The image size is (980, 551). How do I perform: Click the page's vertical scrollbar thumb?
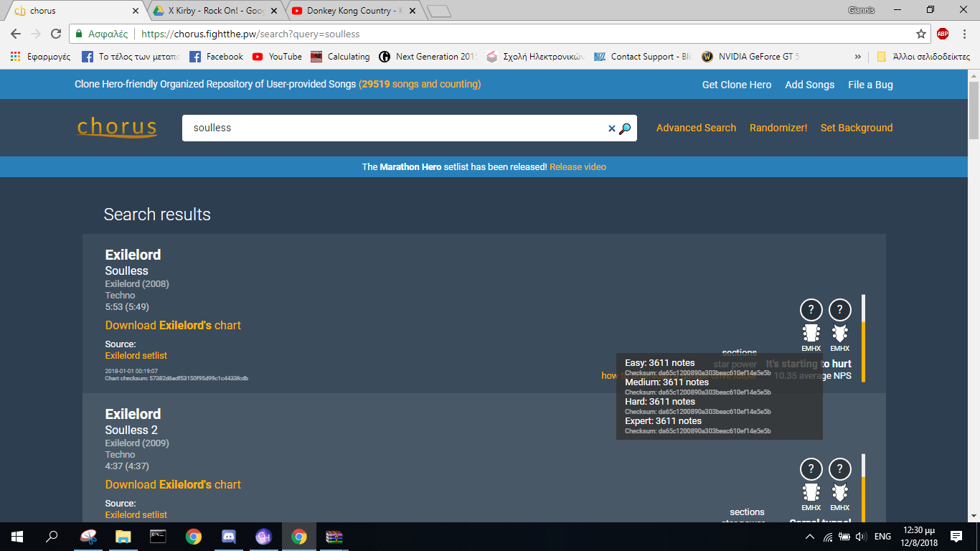tap(974, 108)
